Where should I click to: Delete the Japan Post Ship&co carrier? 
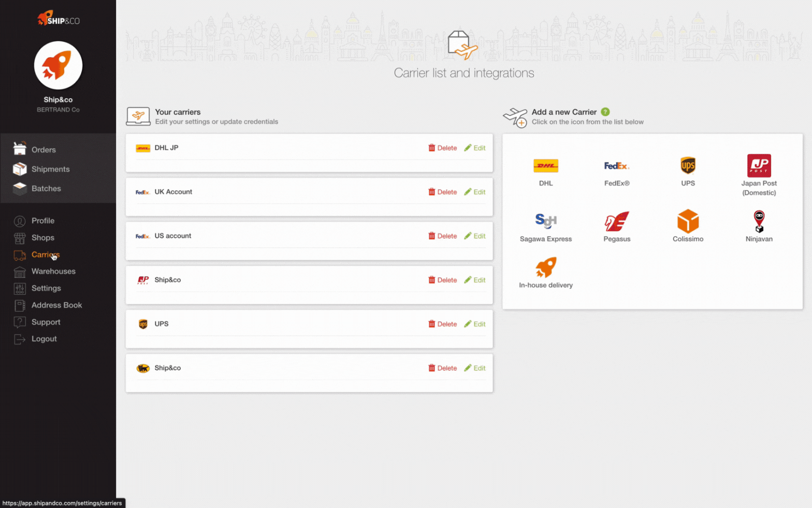pyautogui.click(x=442, y=280)
